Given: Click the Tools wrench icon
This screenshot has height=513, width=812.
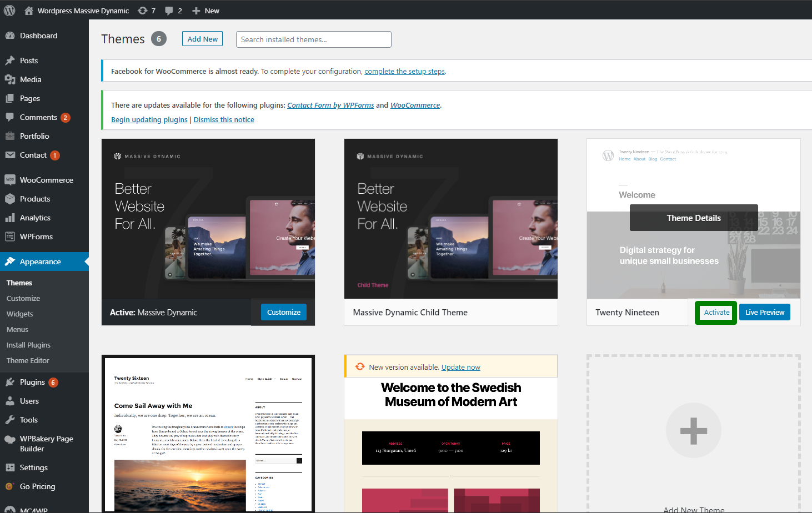Looking at the screenshot, I should (10, 420).
